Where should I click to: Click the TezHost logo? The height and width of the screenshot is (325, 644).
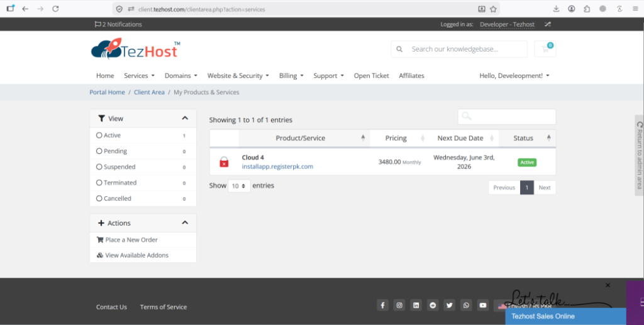[136, 49]
